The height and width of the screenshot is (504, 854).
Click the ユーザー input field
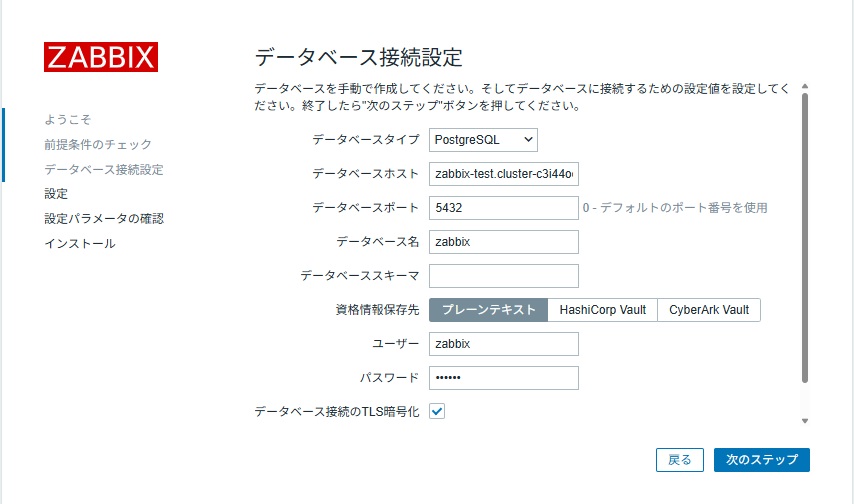[x=504, y=344]
